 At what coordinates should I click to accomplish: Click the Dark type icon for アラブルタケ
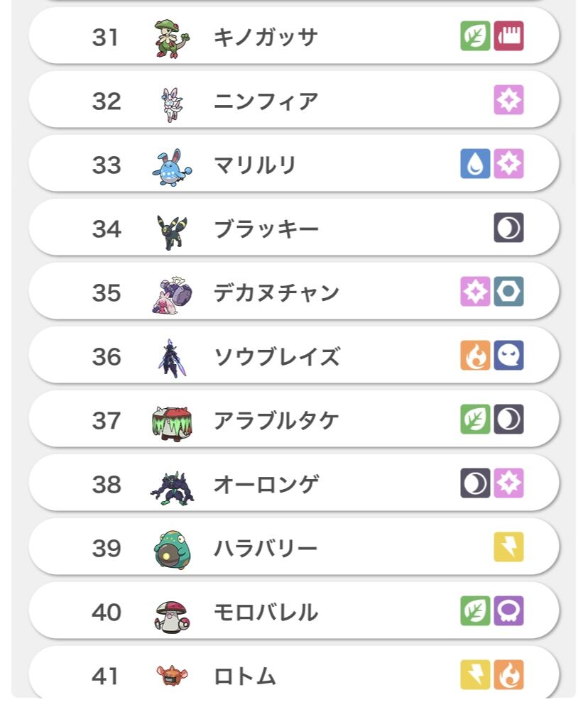coord(508,419)
